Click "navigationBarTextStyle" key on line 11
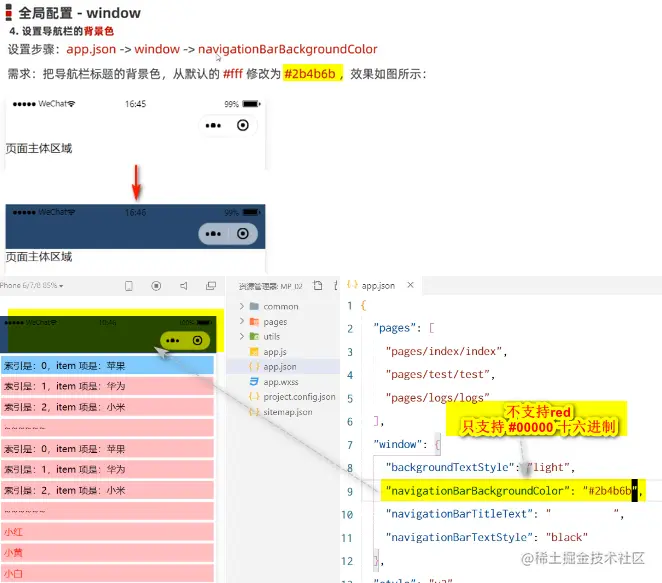Screen dimensions: 662x583 click(459, 537)
